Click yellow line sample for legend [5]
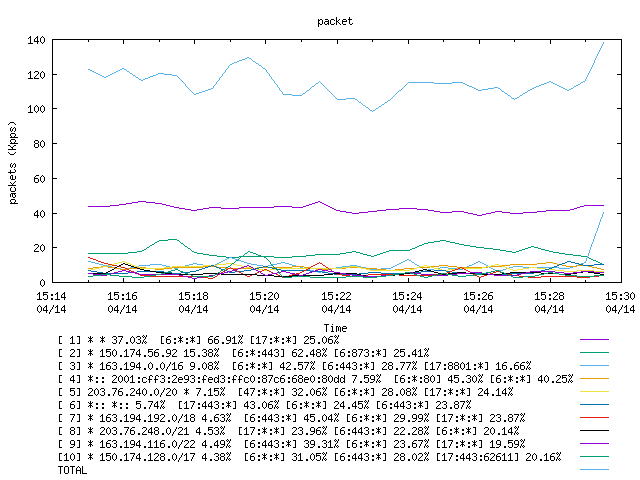 pyautogui.click(x=594, y=391)
